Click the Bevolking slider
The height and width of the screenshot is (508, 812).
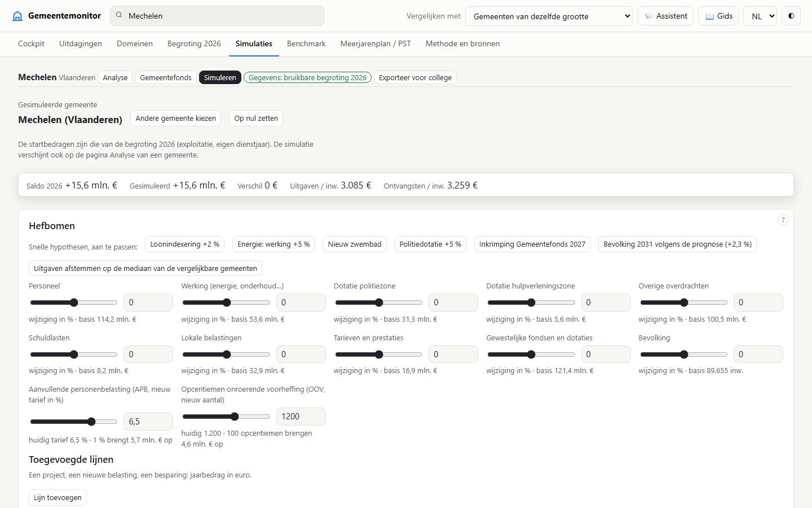[683, 354]
